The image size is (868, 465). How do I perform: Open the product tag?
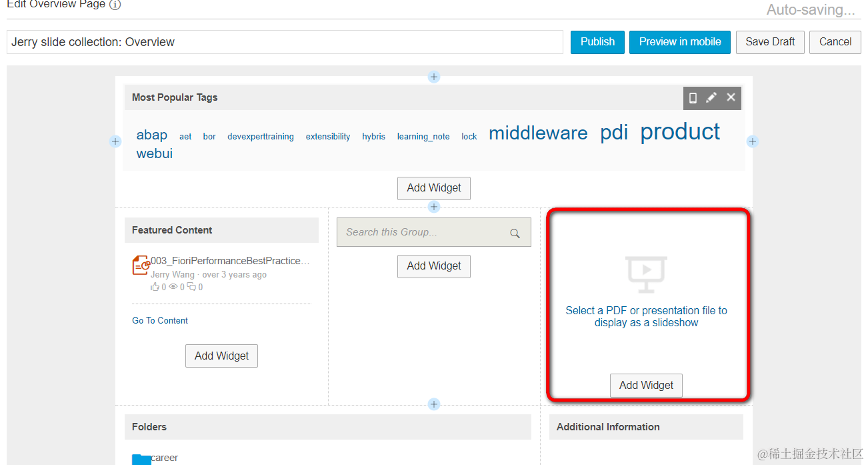[680, 132]
